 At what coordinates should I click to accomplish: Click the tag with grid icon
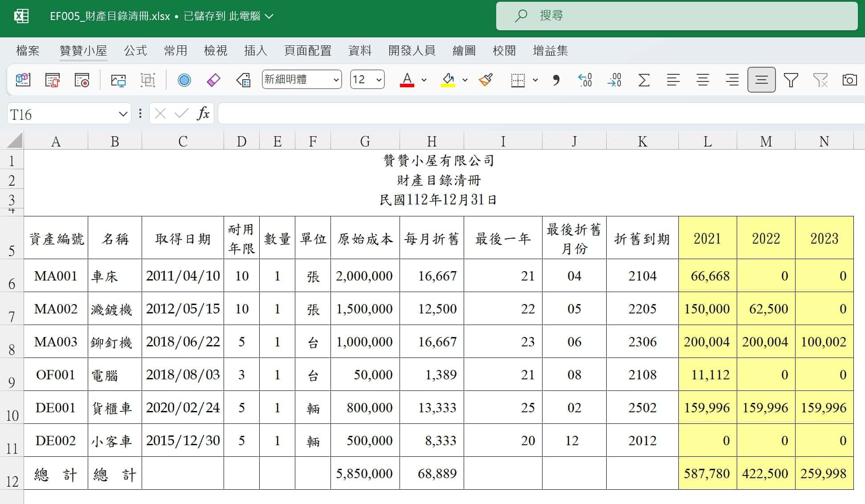243,80
